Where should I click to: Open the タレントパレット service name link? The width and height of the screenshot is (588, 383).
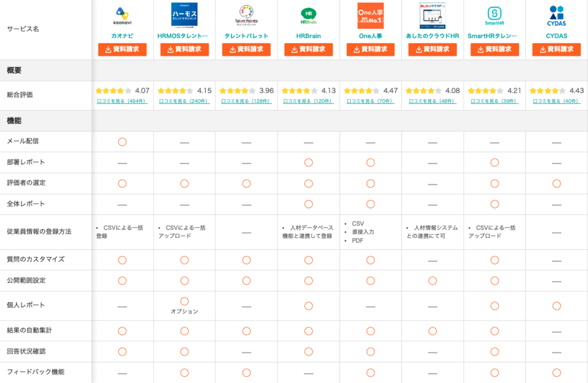(x=246, y=35)
